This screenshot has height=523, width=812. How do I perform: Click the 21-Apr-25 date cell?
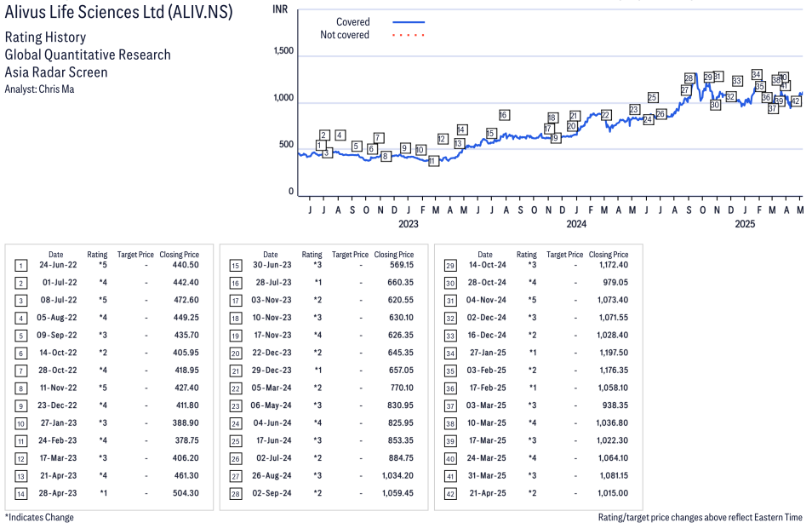pyautogui.click(x=488, y=493)
